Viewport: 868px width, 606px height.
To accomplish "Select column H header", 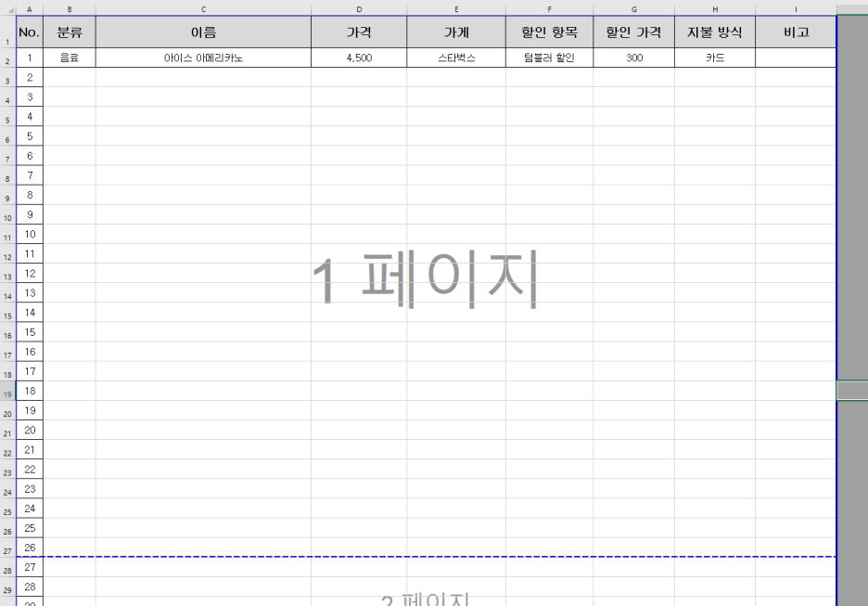I will 715,9.
